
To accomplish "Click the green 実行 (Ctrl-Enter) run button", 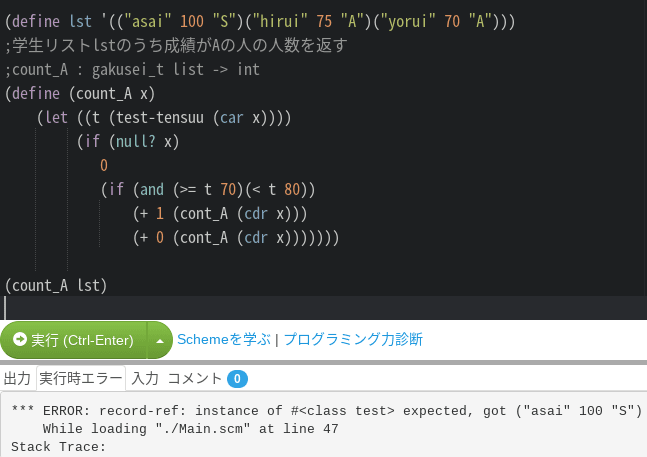I will pos(73,340).
